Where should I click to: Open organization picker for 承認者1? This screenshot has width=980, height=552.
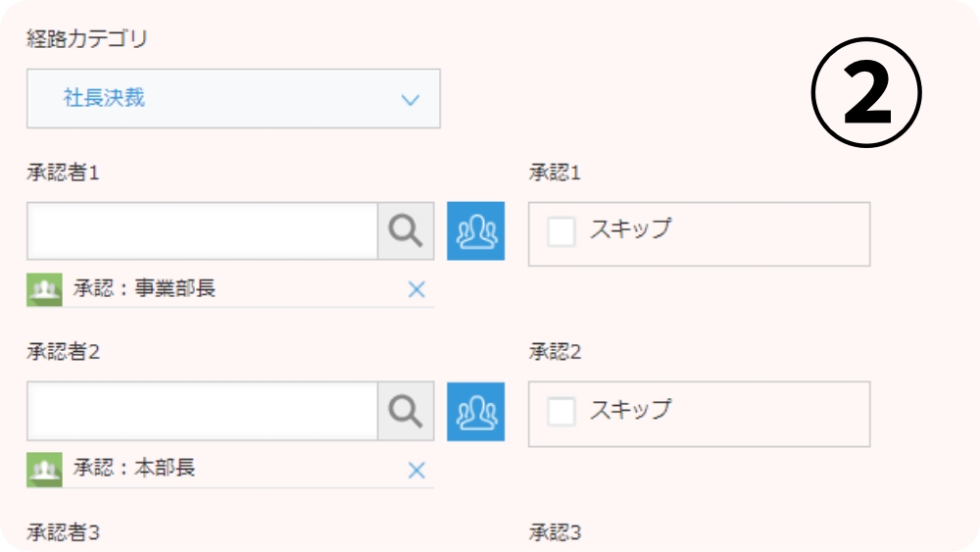(x=475, y=230)
